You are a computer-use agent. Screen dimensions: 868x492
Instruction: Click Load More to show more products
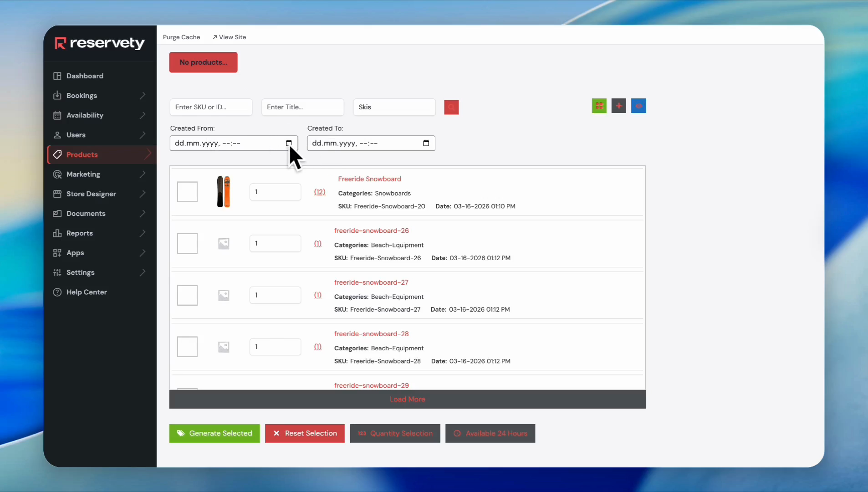[407, 400]
